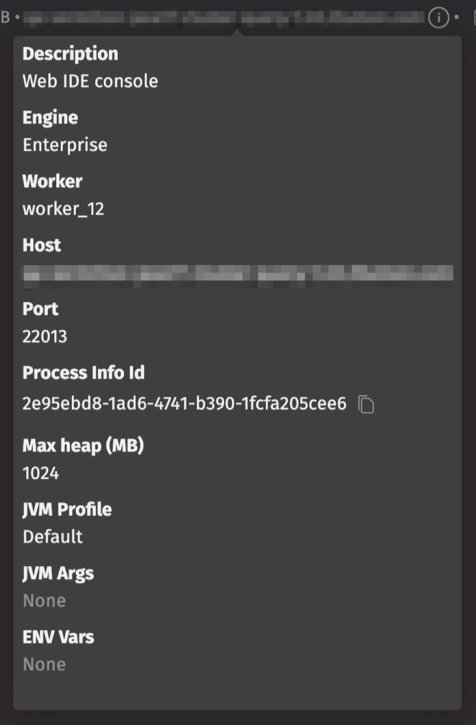The width and height of the screenshot is (476, 725).
Task: Click the None value under JVM Args
Action: (44, 601)
